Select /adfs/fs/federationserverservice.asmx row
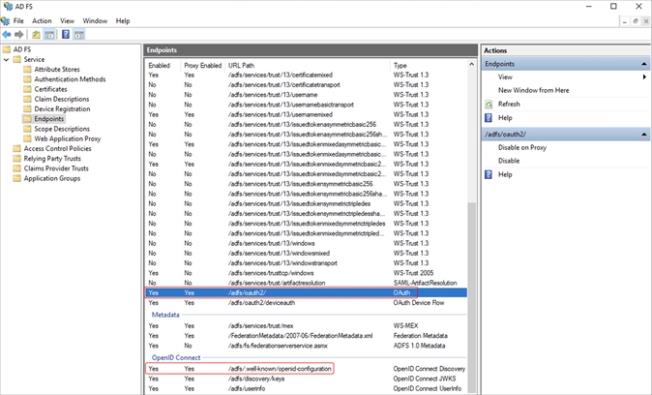The width and height of the screenshot is (652, 395). click(x=306, y=346)
